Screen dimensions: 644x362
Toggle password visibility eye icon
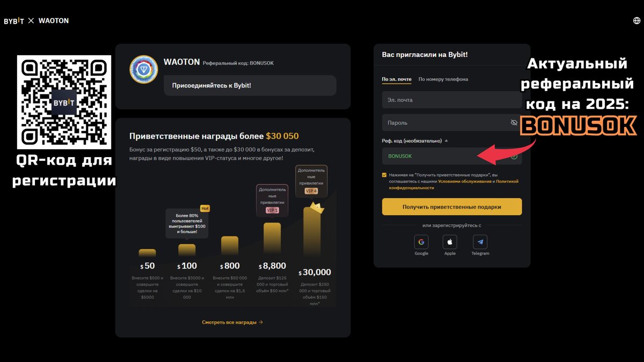[514, 123]
